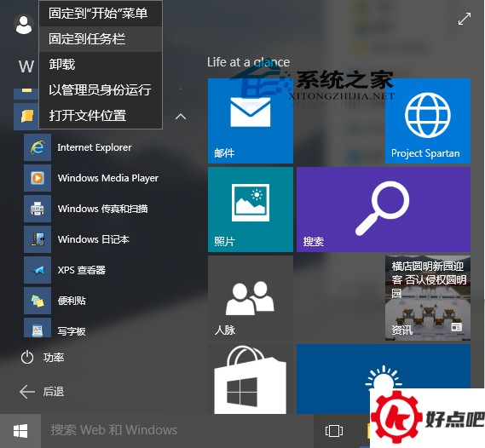Click the 功率 power button label
Screen dimensions: 485x448
[x=54, y=358]
